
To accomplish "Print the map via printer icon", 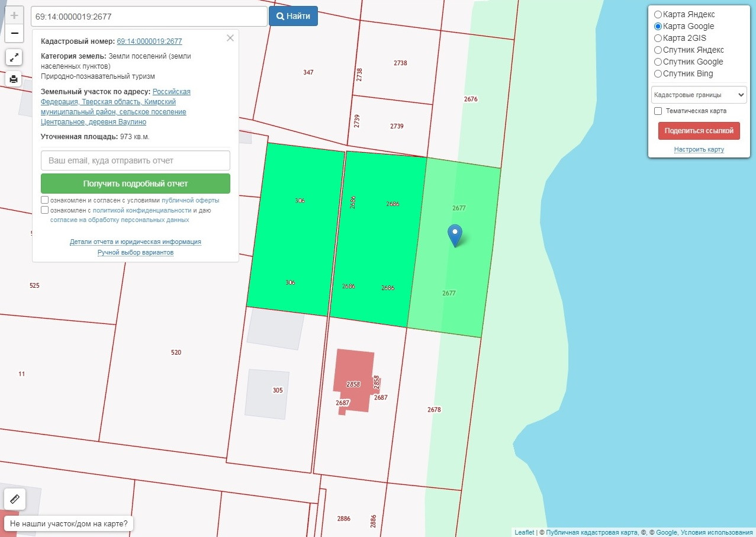I will [14, 79].
